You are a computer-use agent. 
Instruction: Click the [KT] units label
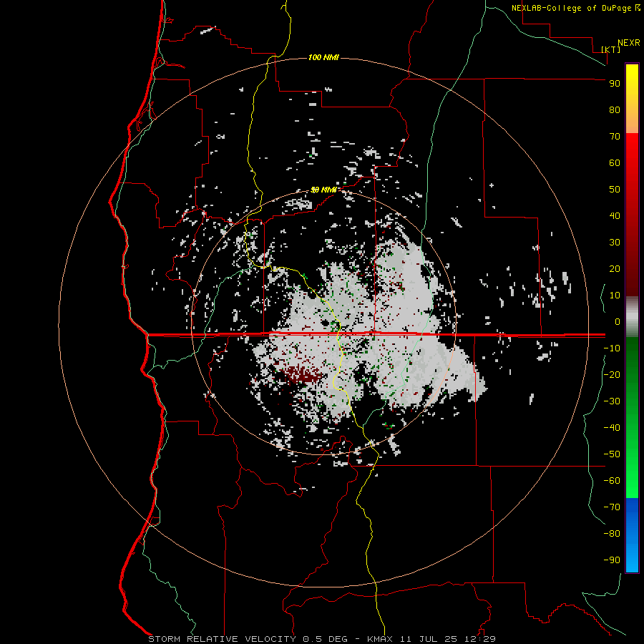[x=611, y=49]
